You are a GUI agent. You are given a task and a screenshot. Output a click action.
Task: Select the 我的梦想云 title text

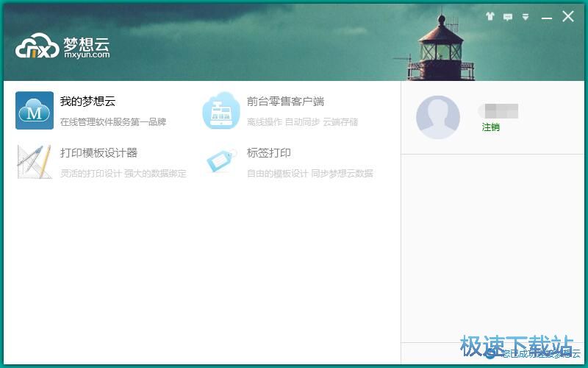tap(87, 102)
